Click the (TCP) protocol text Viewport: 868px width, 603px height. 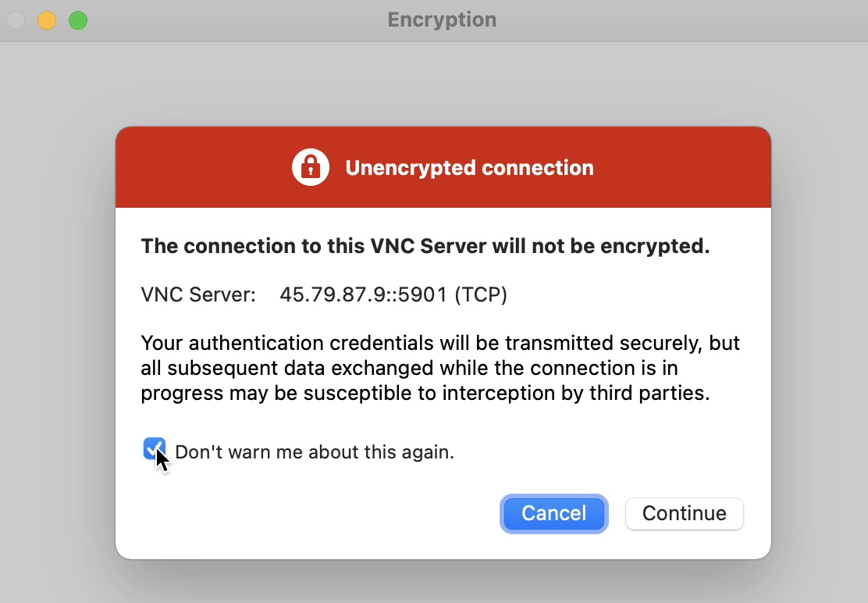coord(481,294)
